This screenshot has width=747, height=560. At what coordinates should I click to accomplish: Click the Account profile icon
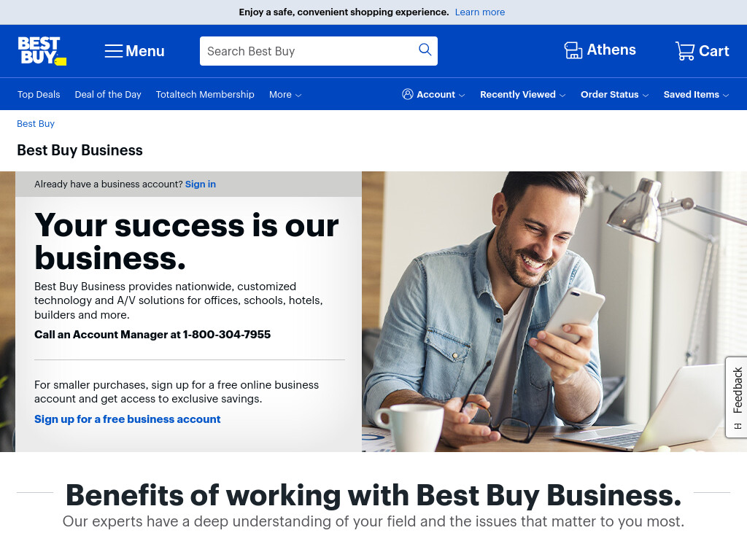(407, 94)
